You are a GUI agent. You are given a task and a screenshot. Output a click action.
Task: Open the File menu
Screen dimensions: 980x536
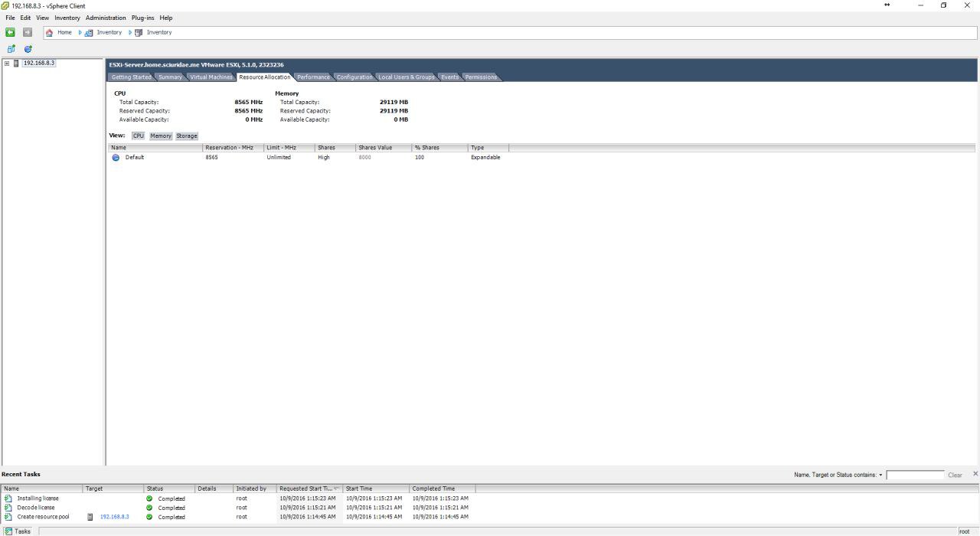tap(11, 18)
